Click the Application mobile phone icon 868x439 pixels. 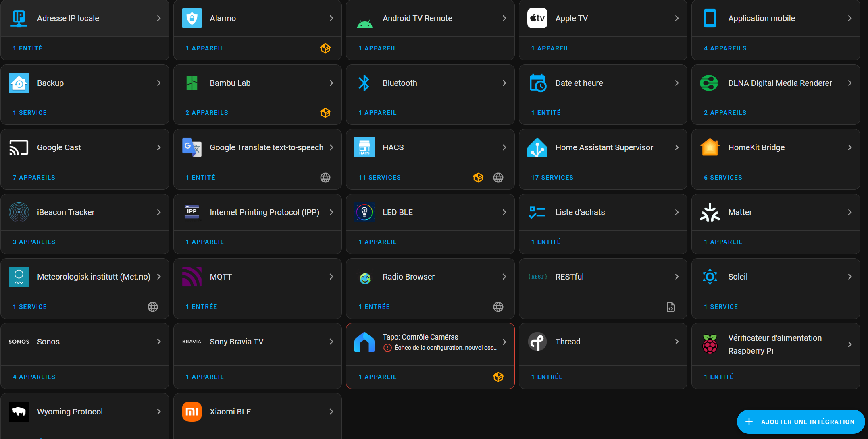(710, 18)
